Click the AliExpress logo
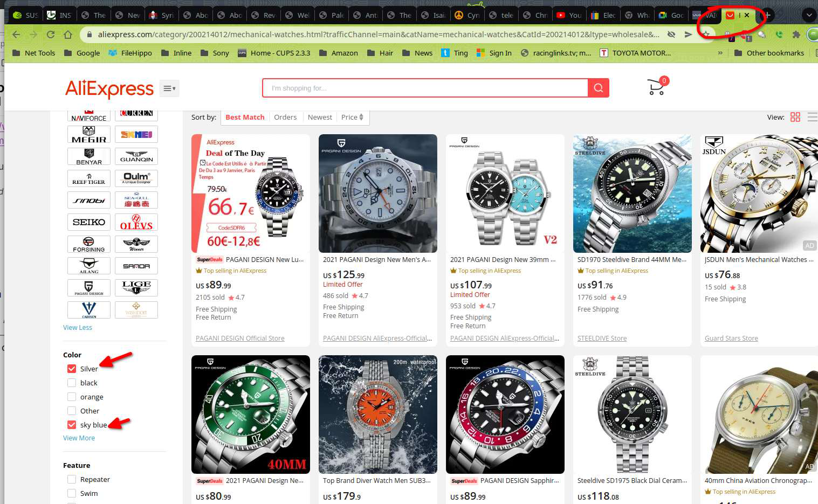 [x=109, y=88]
